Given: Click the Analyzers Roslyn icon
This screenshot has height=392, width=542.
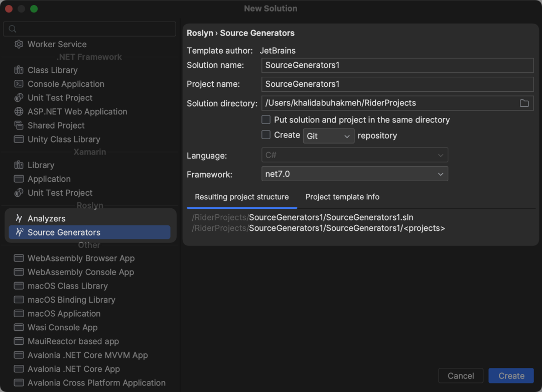Looking at the screenshot, I should tap(19, 218).
